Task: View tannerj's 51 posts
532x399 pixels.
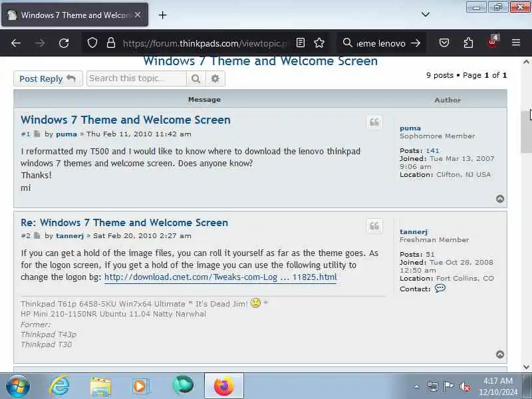Action: pyautogui.click(x=430, y=254)
